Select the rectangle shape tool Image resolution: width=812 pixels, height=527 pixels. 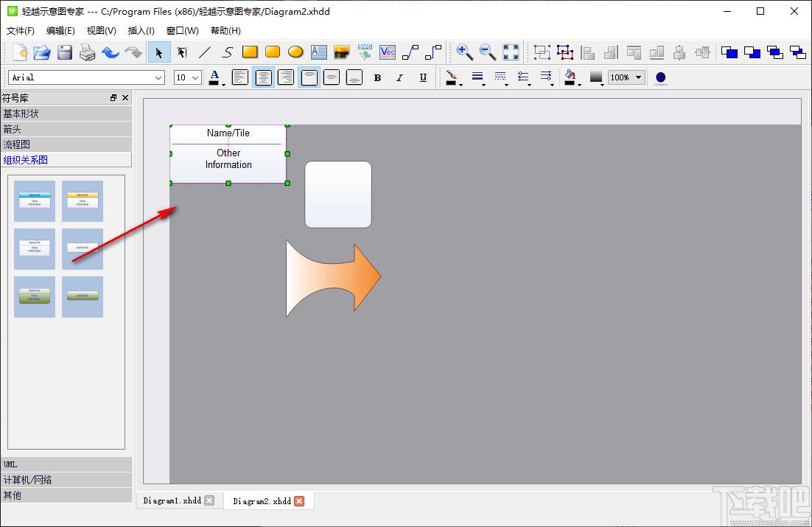point(250,52)
